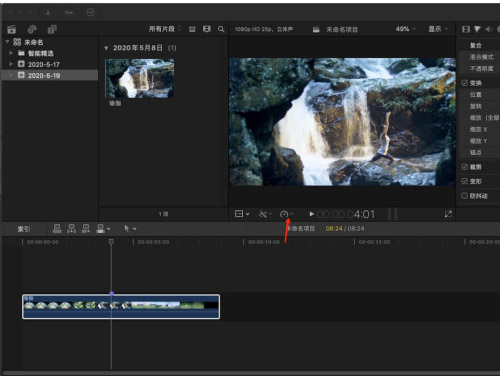
Task: Enable the 防抖动 checkbox
Action: coord(464,196)
